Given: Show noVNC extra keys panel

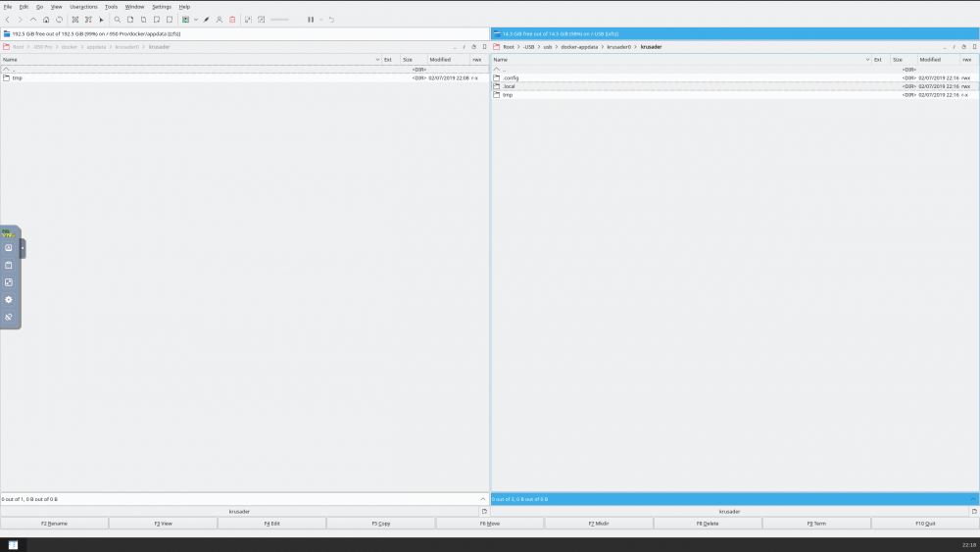Looking at the screenshot, I should pos(9,247).
